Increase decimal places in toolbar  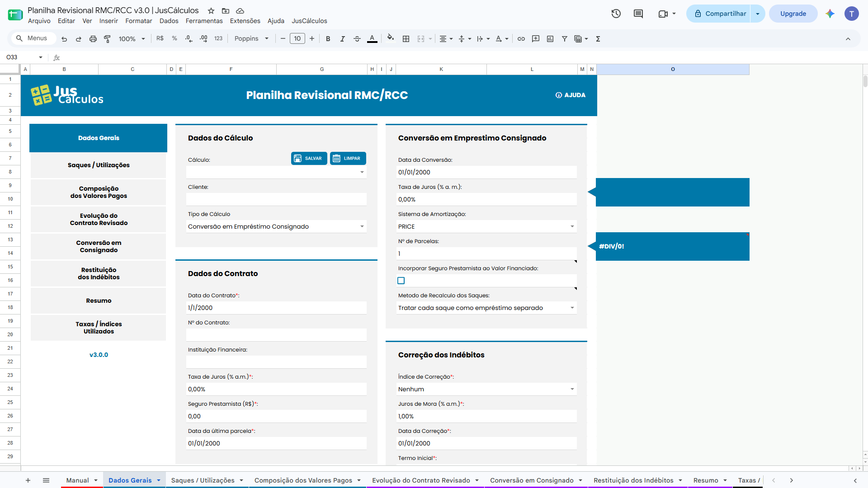[x=204, y=39]
